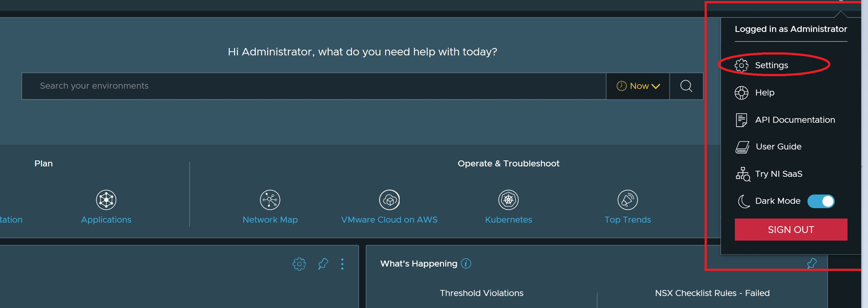868x308 pixels.
Task: Show What's Happening info tooltip
Action: tap(466, 264)
